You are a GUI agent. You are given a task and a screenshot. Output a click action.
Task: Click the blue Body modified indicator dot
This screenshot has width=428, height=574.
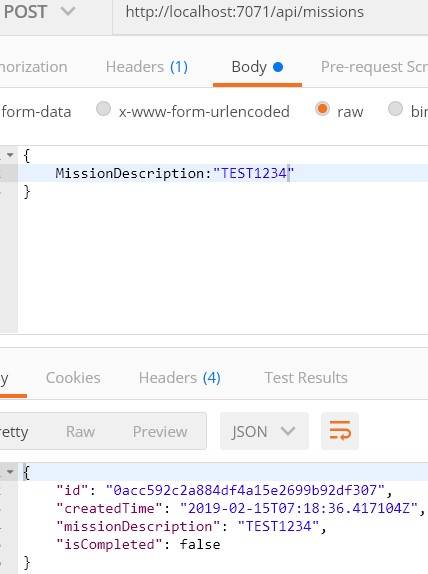click(278, 67)
